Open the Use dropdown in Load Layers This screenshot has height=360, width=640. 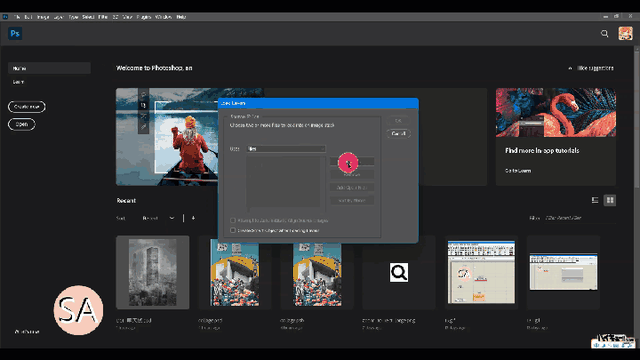[286, 149]
